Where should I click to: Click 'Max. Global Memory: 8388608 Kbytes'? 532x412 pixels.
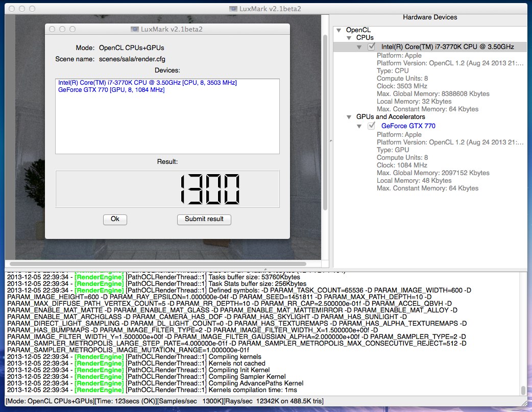pyautogui.click(x=433, y=93)
